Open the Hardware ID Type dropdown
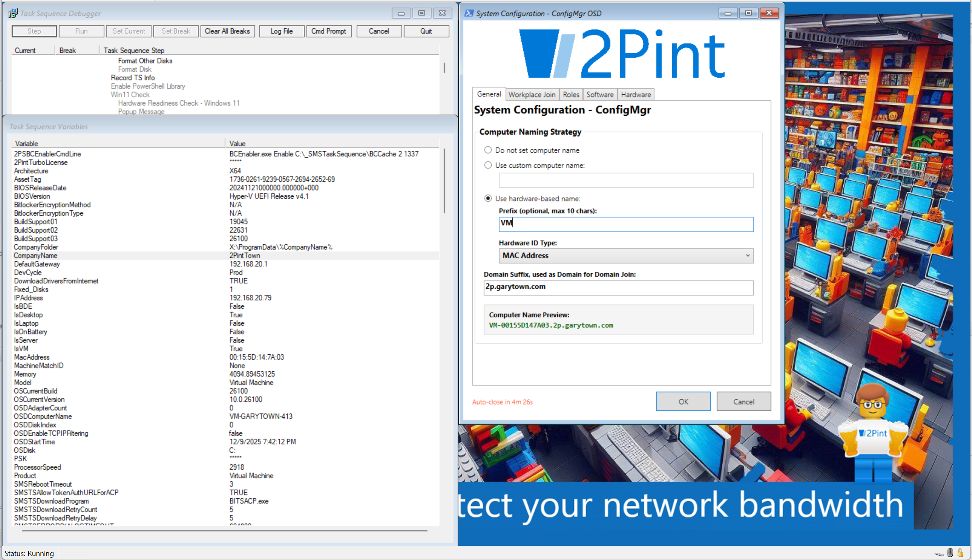This screenshot has width=972, height=560. click(x=626, y=256)
